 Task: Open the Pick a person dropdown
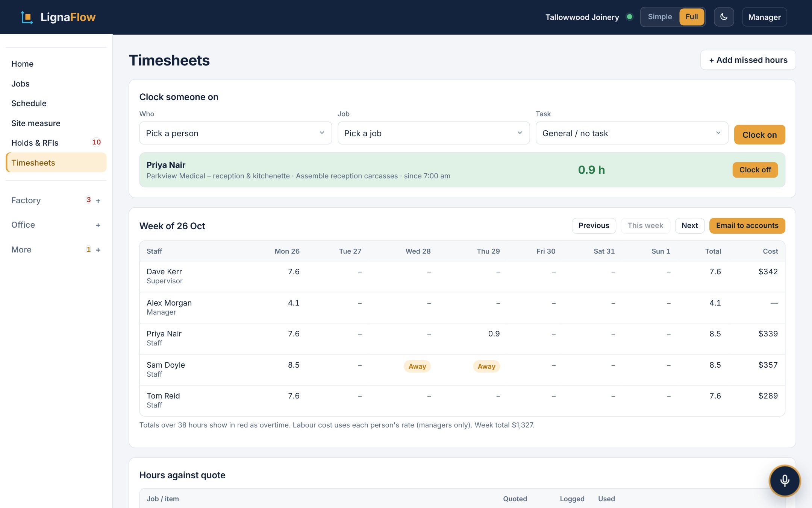[x=235, y=133]
